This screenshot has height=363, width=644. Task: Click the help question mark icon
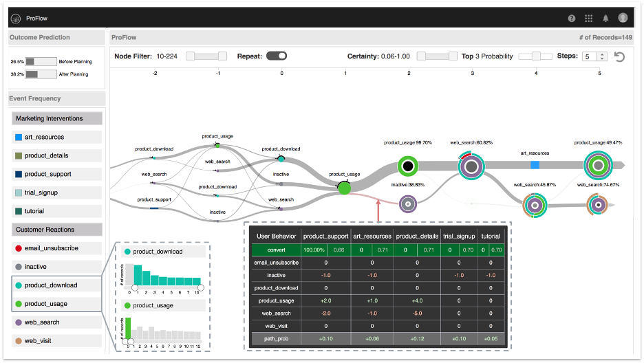[x=572, y=19]
